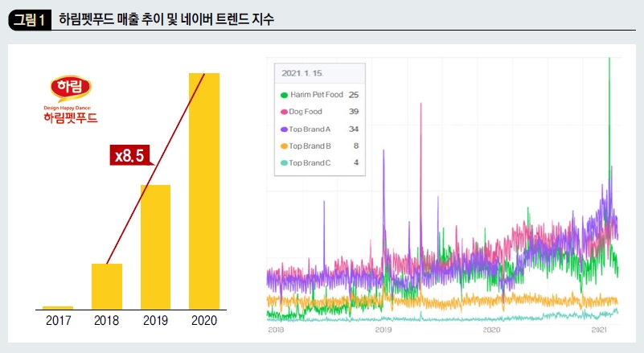Click the green Harim Pet Food legend dot
Image resolution: width=644 pixels, height=353 pixels.
(284, 95)
